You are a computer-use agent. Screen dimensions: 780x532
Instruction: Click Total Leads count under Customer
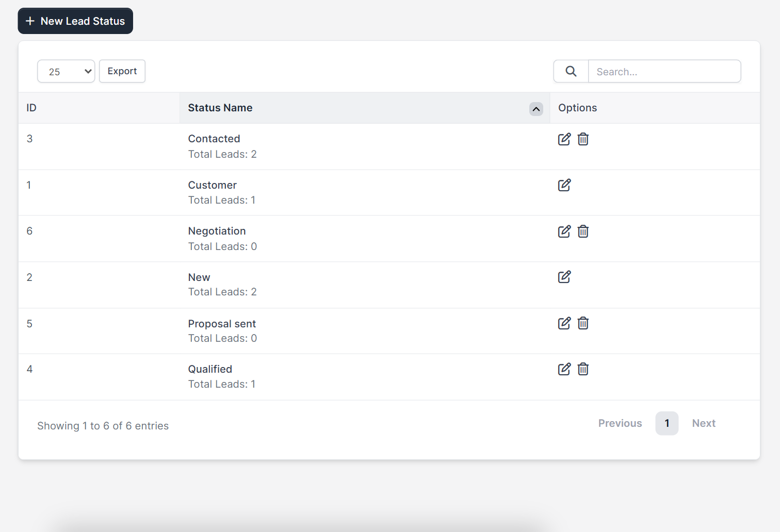point(222,200)
